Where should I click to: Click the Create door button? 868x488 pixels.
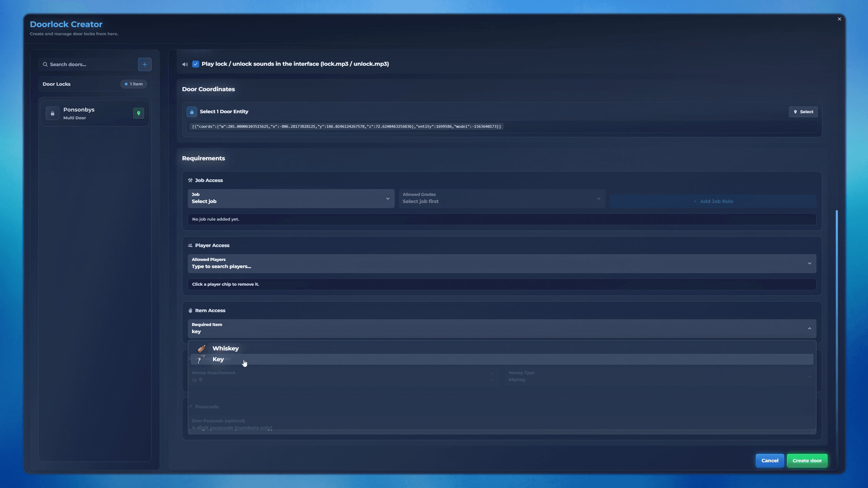pos(807,461)
